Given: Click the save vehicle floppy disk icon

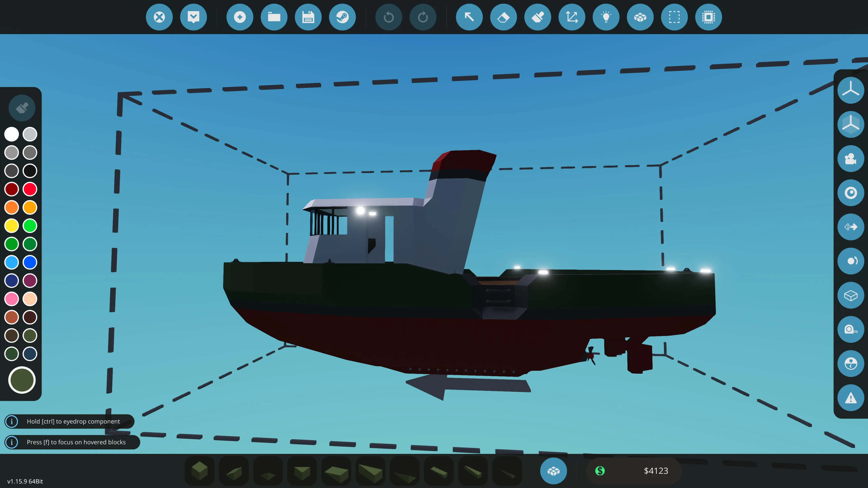Looking at the screenshot, I should point(308,17).
